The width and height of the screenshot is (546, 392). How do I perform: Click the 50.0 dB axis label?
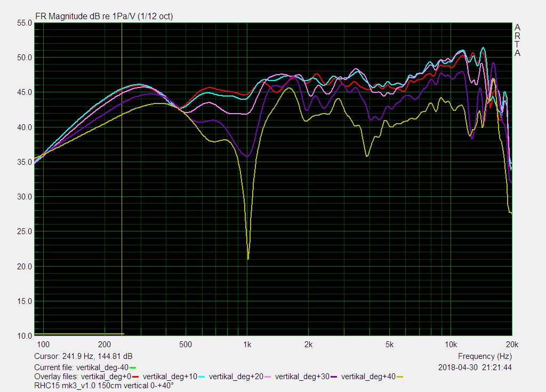[25, 58]
